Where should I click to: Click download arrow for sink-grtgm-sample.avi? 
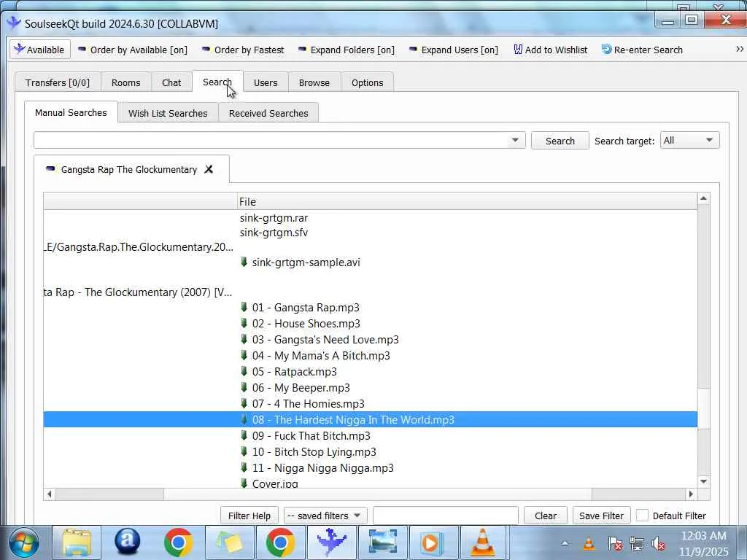(244, 262)
